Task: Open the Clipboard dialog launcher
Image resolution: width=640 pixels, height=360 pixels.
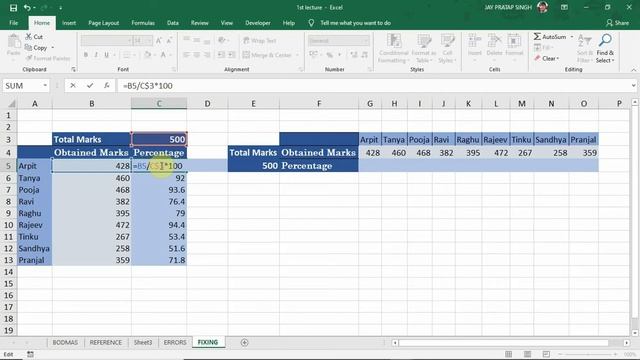Action: (x=73, y=69)
